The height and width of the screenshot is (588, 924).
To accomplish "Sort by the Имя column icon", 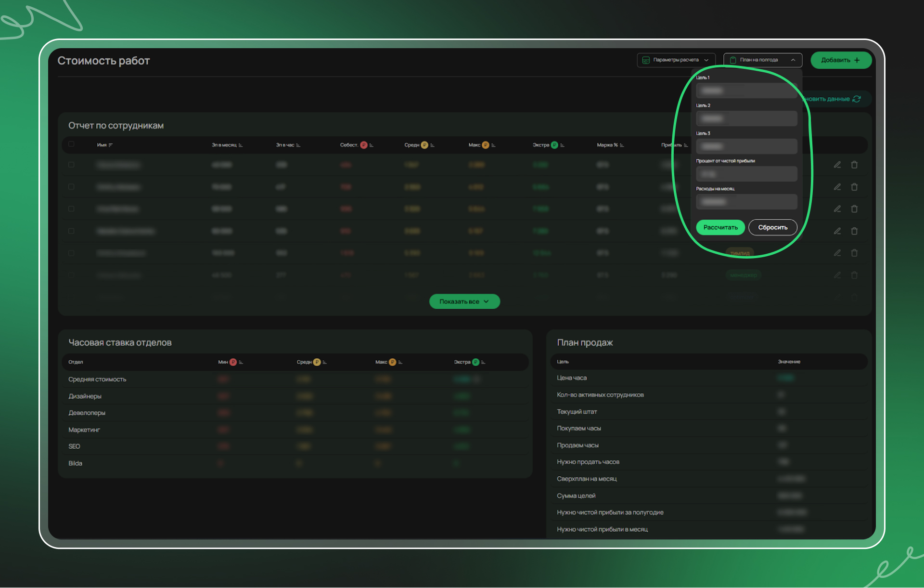I will click(x=111, y=145).
